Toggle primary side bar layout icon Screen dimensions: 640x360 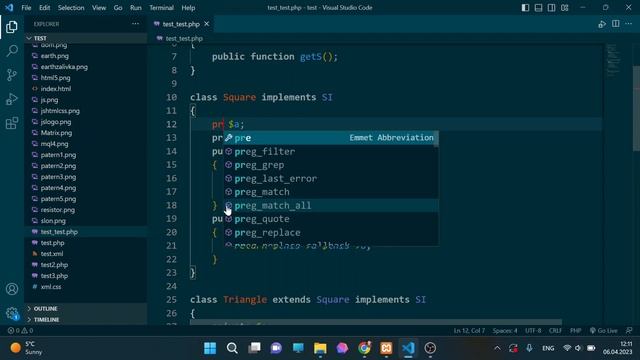[x=525, y=8]
